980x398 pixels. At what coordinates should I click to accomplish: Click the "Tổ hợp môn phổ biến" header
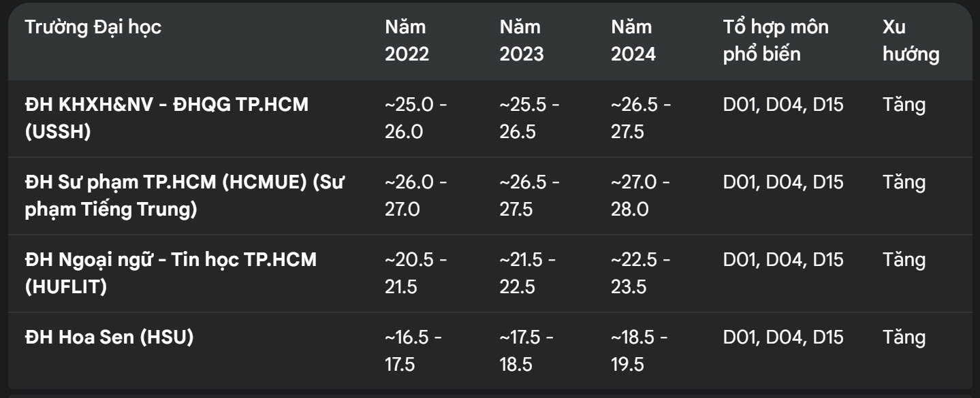coord(776,41)
